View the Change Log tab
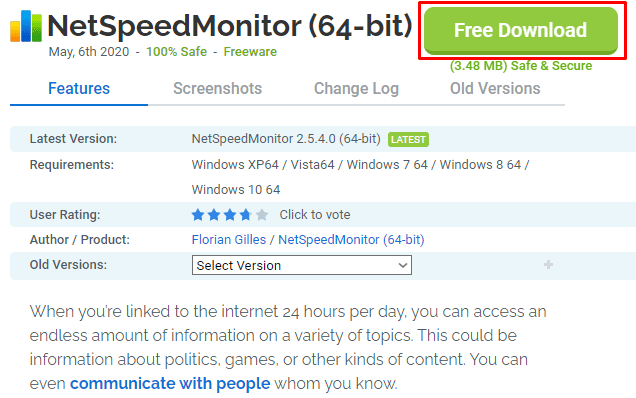Viewport: 636px width, 398px height. pyautogui.click(x=357, y=88)
